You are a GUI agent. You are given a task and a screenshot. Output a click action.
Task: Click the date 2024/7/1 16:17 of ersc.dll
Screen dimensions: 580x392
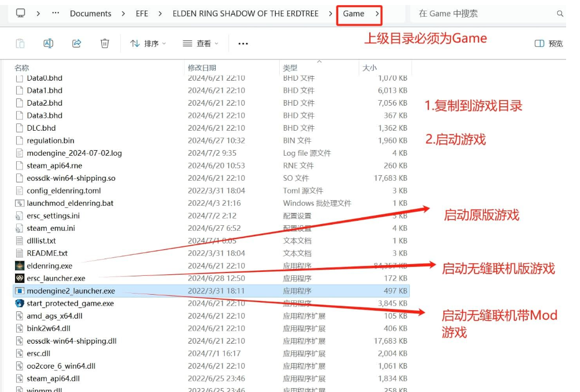click(214, 354)
